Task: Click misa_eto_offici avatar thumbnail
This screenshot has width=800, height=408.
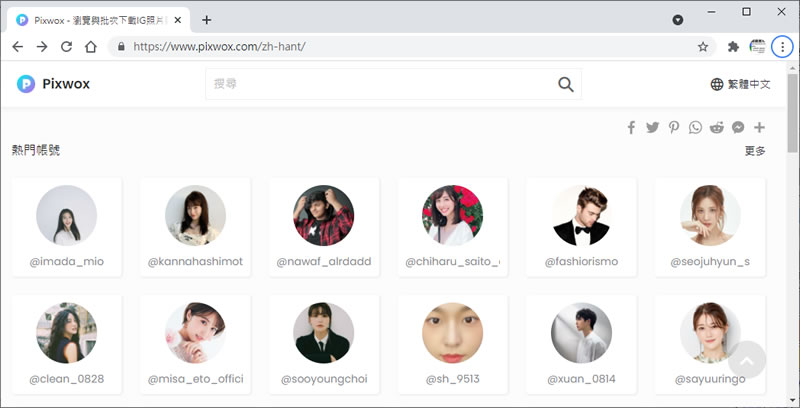Action: point(195,333)
